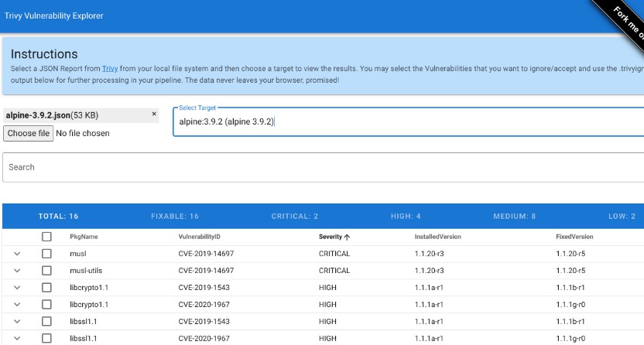The height and width of the screenshot is (345, 644).
Task: Remove the alpine-3.9.2.json file chip
Action: pos(153,114)
